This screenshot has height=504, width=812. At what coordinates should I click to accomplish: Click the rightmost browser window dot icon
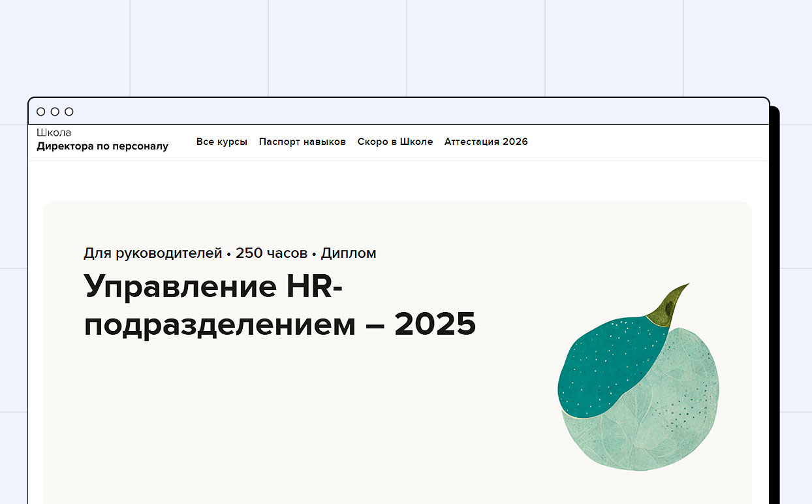click(x=70, y=111)
